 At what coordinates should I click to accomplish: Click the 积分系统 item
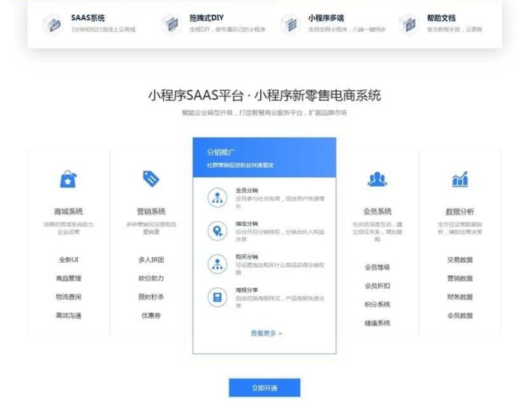[377, 304]
